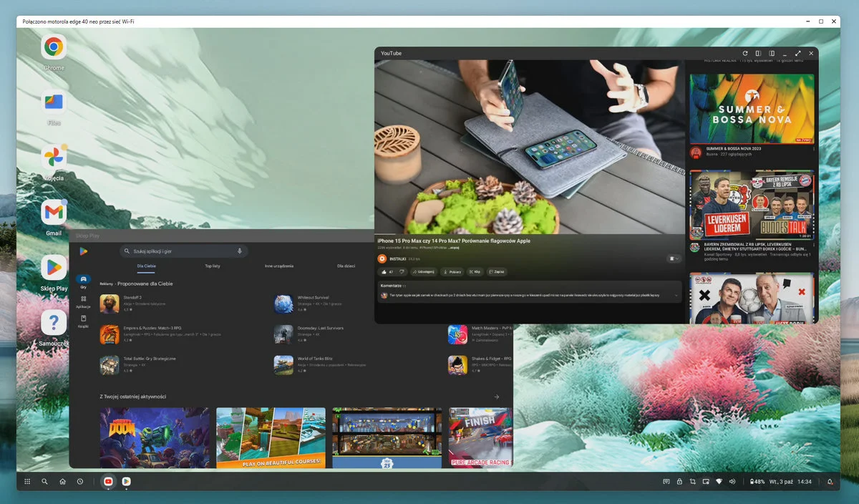The height and width of the screenshot is (504, 859).
Task: Click the YouTube icon in the taskbar
Action: tap(108, 482)
